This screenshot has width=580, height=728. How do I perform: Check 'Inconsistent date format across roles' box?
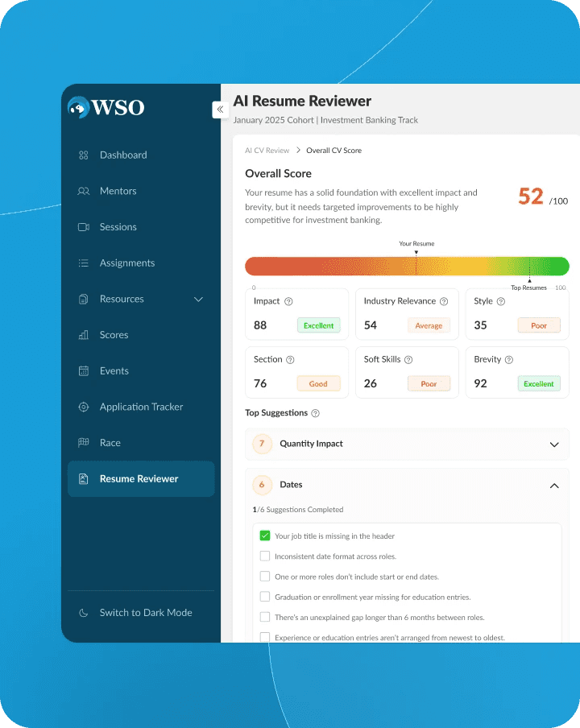coord(265,556)
